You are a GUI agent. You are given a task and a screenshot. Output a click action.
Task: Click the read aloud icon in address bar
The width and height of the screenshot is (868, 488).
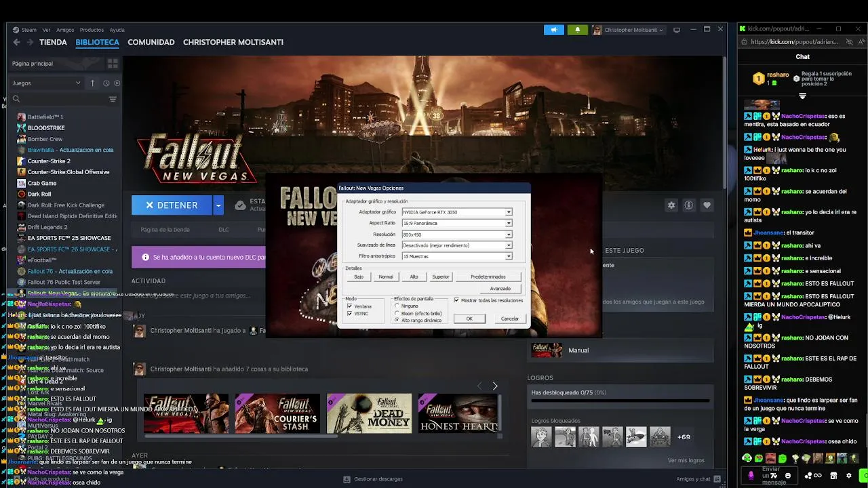863,41
